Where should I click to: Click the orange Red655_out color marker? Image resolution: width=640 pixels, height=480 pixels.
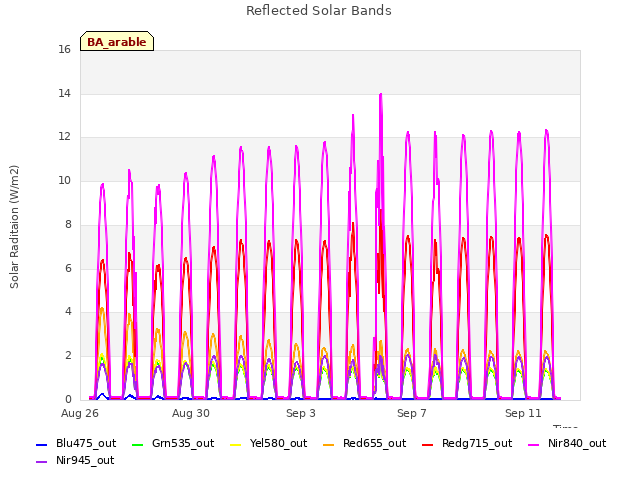329,444
